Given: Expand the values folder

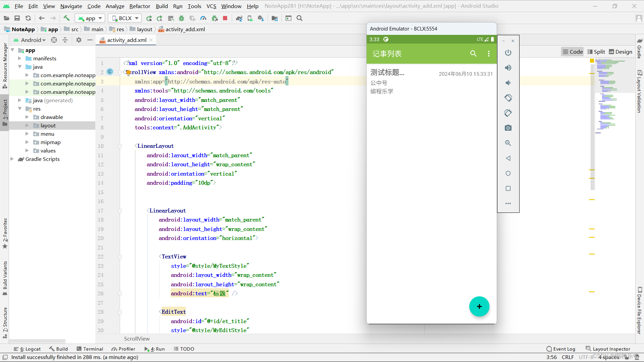Looking at the screenshot, I should pos(27,150).
